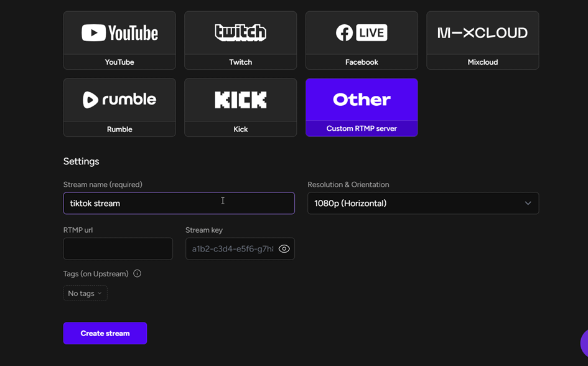Select the Facebook tab label
The height and width of the screenshot is (366, 588).
362,62
